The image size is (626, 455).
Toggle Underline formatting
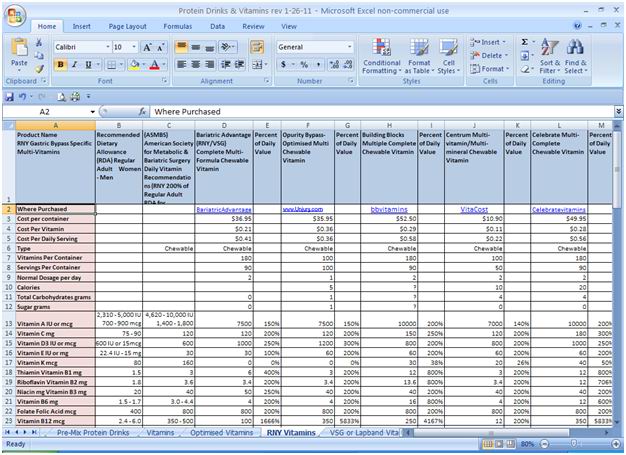pyautogui.click(x=88, y=65)
